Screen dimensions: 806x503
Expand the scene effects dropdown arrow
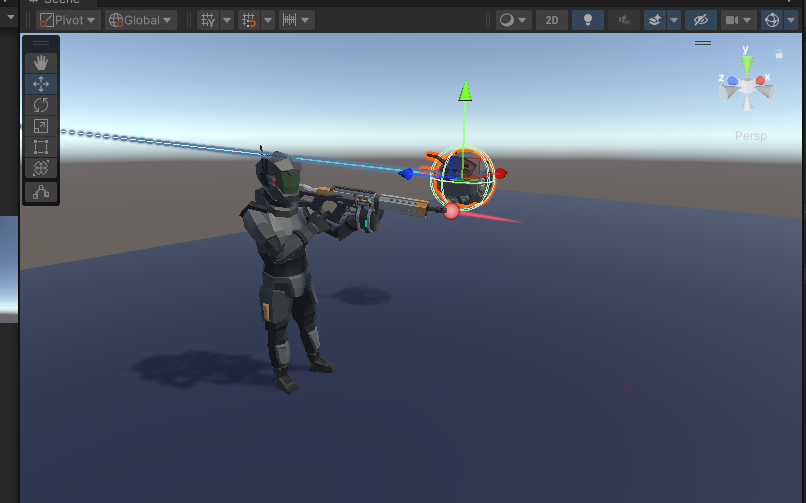[x=673, y=20]
